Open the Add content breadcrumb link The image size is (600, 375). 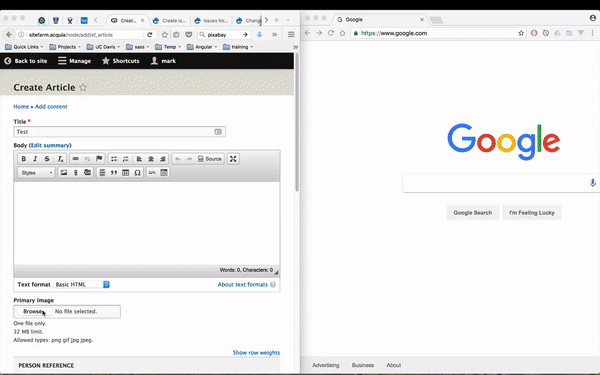(51, 107)
